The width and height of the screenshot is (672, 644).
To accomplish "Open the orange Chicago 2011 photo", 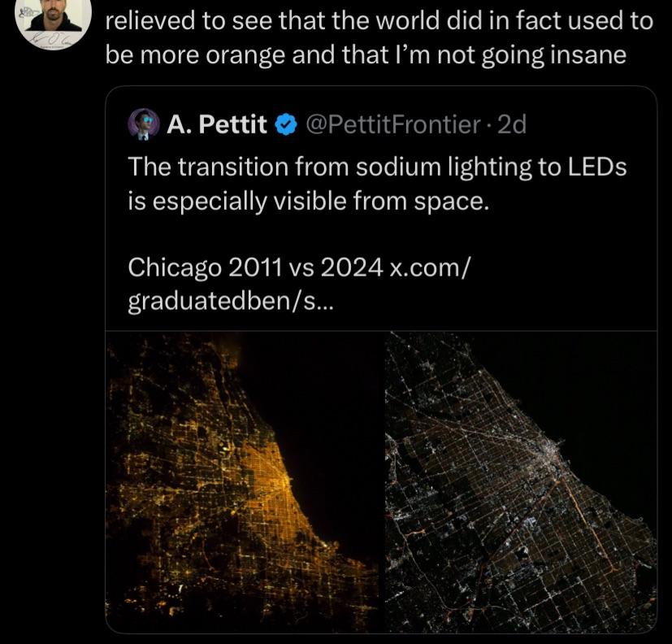I will 244,480.
